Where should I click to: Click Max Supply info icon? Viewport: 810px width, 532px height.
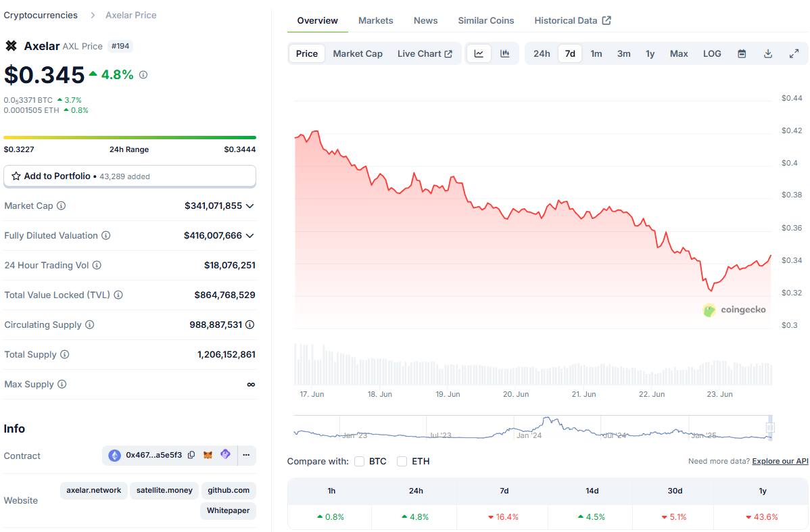[62, 384]
